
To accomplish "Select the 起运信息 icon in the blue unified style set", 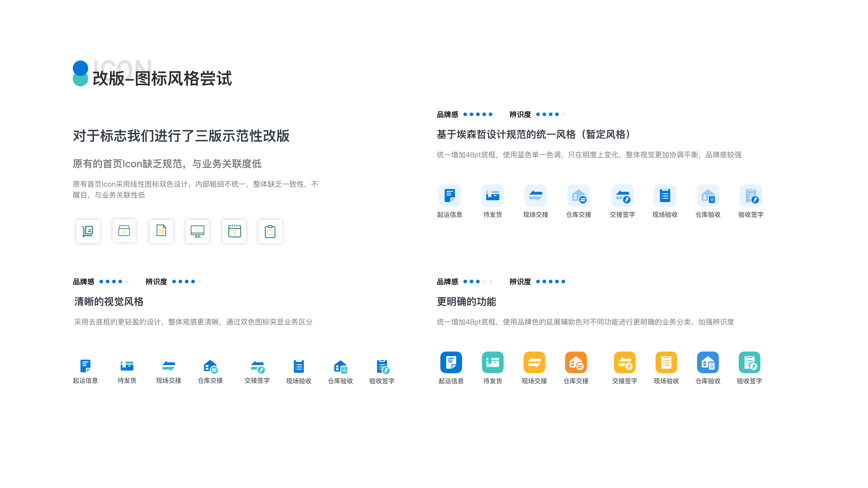I will [450, 195].
